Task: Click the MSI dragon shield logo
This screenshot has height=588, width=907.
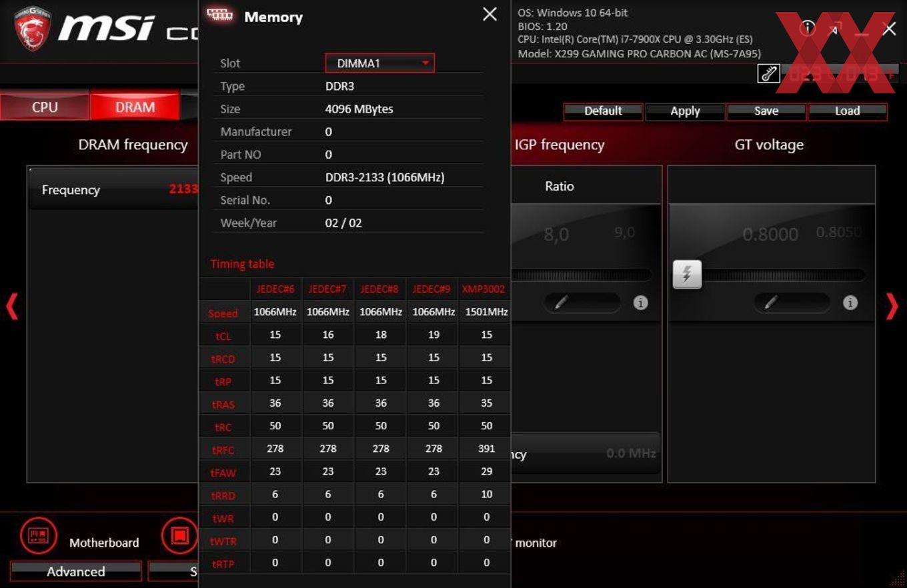Action: click(33, 30)
